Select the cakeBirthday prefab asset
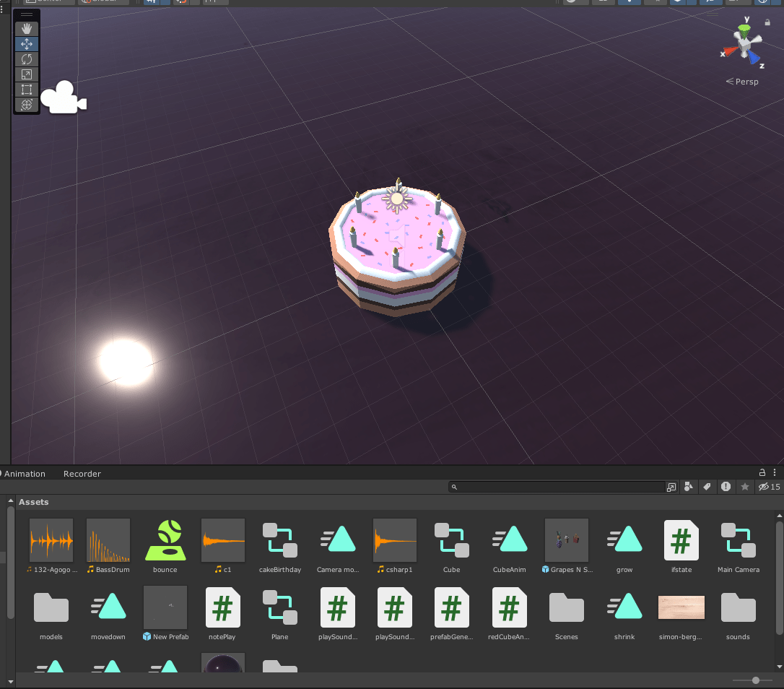This screenshot has width=784, height=689. [279, 540]
